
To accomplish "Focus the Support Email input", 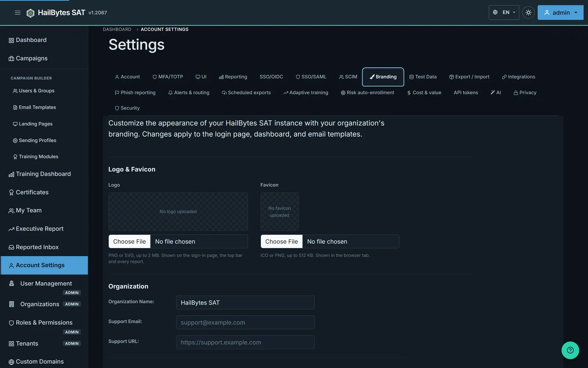I will point(245,323).
